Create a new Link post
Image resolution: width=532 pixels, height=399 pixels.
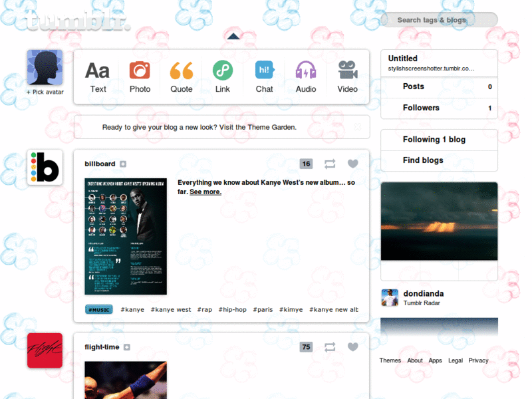pyautogui.click(x=223, y=76)
